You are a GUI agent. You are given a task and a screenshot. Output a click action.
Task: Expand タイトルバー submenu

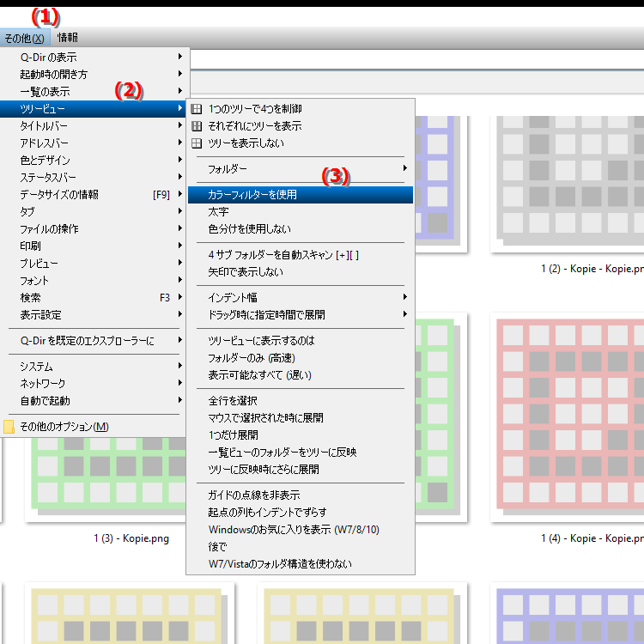tap(93, 126)
